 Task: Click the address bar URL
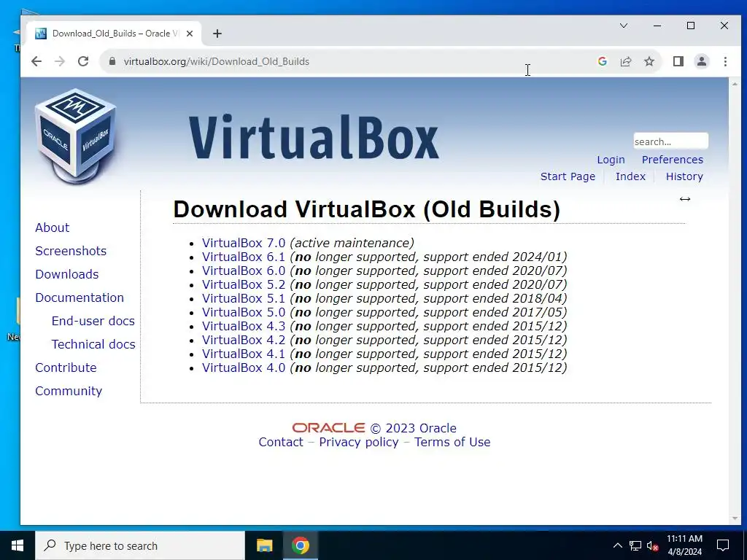click(216, 61)
